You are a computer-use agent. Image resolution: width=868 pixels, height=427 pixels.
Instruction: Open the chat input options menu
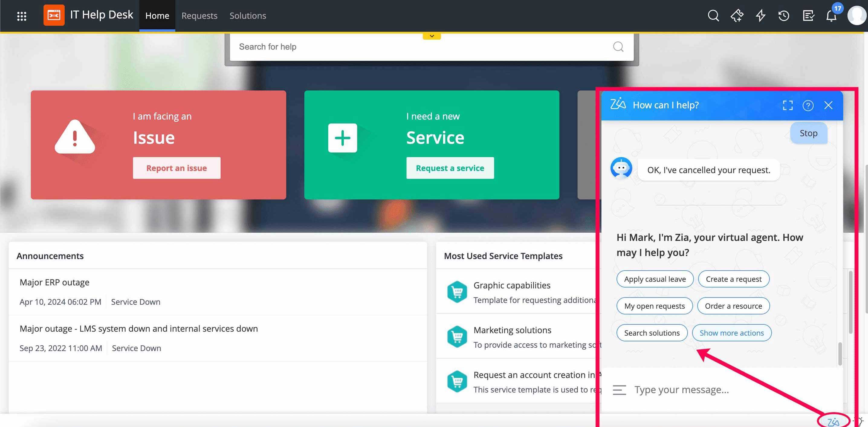[x=619, y=390]
